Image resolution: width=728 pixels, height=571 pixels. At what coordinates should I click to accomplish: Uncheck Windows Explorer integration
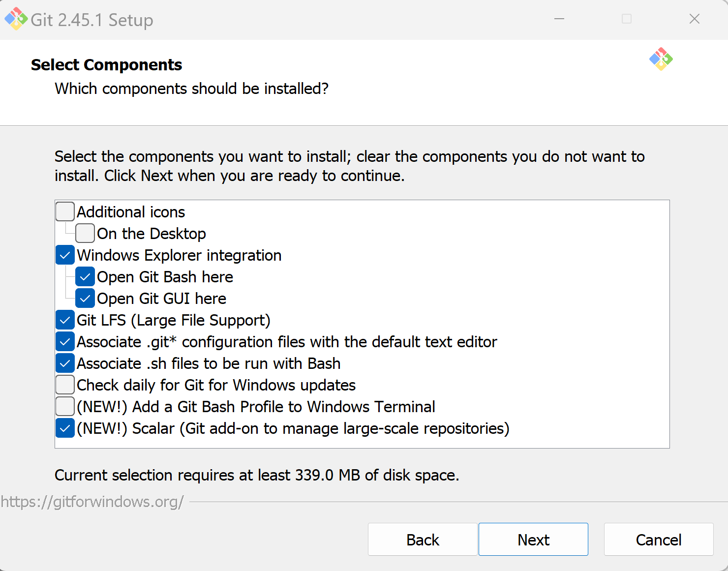point(65,255)
